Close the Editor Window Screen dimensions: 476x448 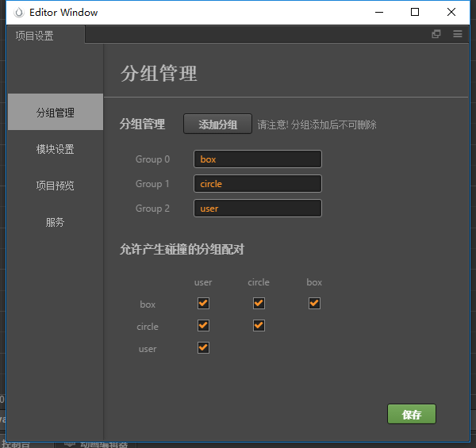451,12
